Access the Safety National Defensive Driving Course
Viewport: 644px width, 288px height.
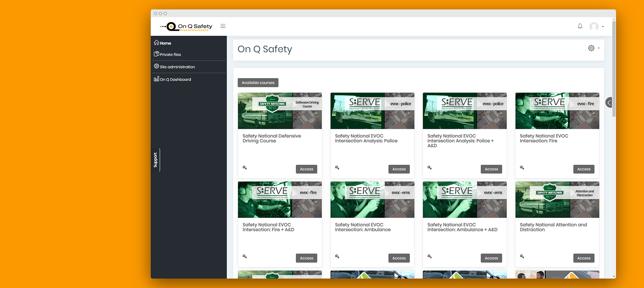[306, 169]
